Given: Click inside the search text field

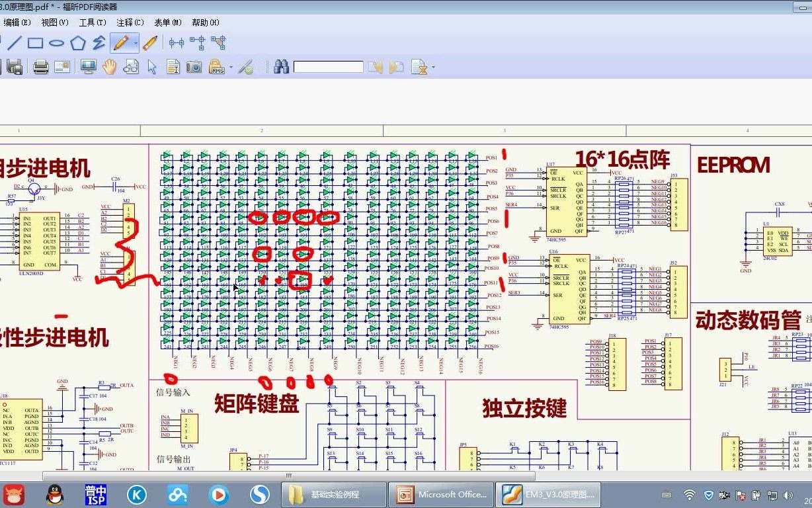Looking at the screenshot, I should 329,66.
